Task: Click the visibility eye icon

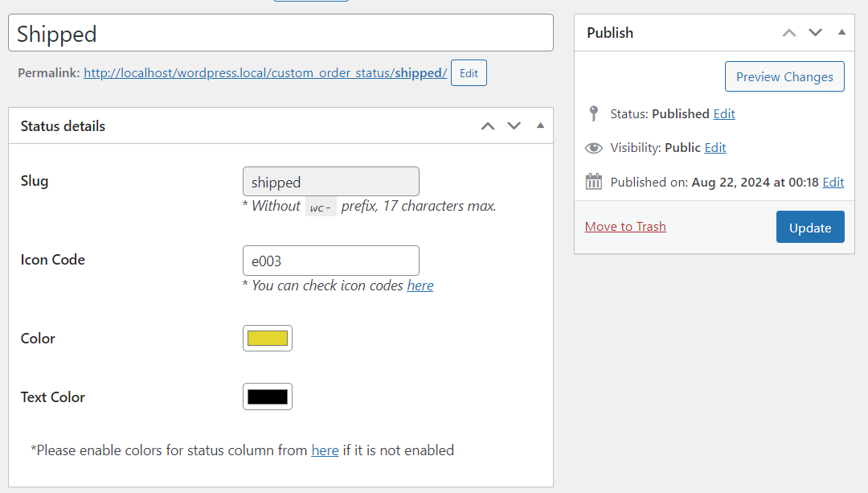Action: tap(594, 148)
